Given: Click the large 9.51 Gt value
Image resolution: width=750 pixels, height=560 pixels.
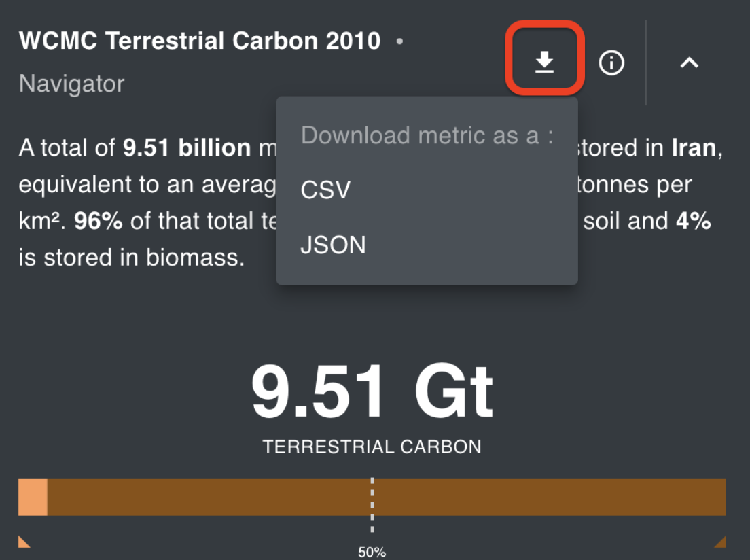Looking at the screenshot, I should click(372, 393).
